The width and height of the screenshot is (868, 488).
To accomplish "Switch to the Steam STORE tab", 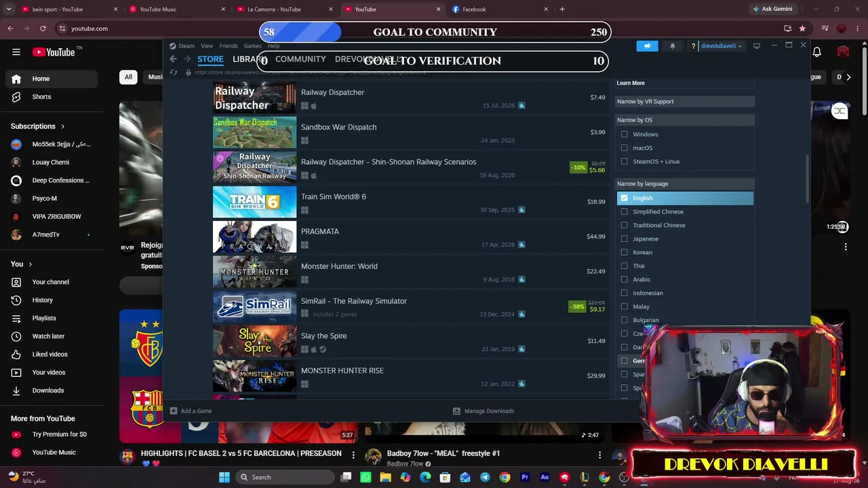I will pos(210,59).
